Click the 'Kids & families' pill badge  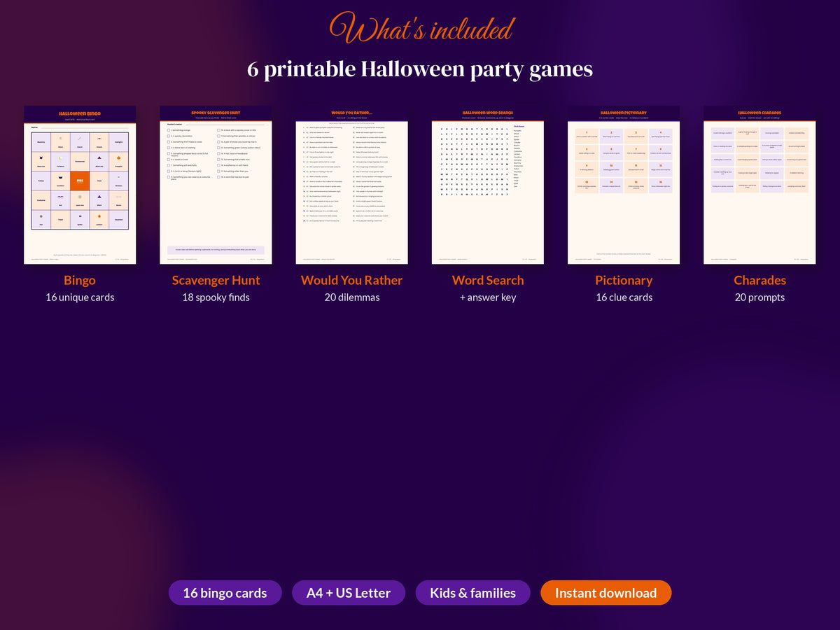click(472, 593)
